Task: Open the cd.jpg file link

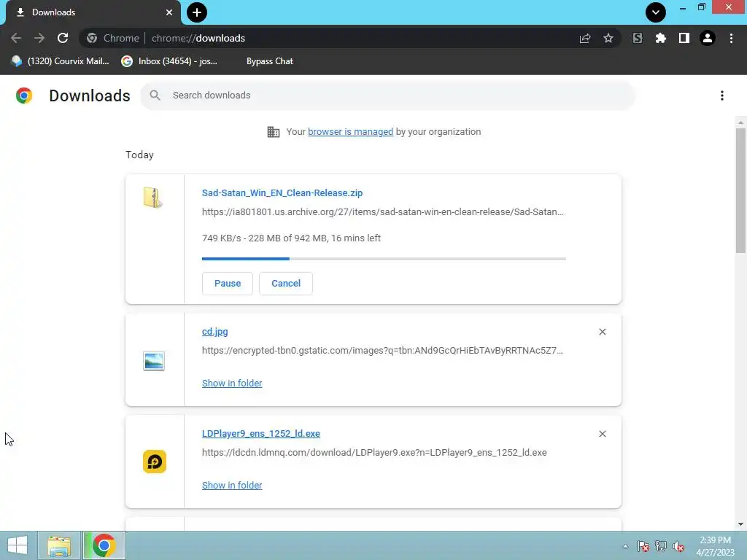Action: point(215,332)
